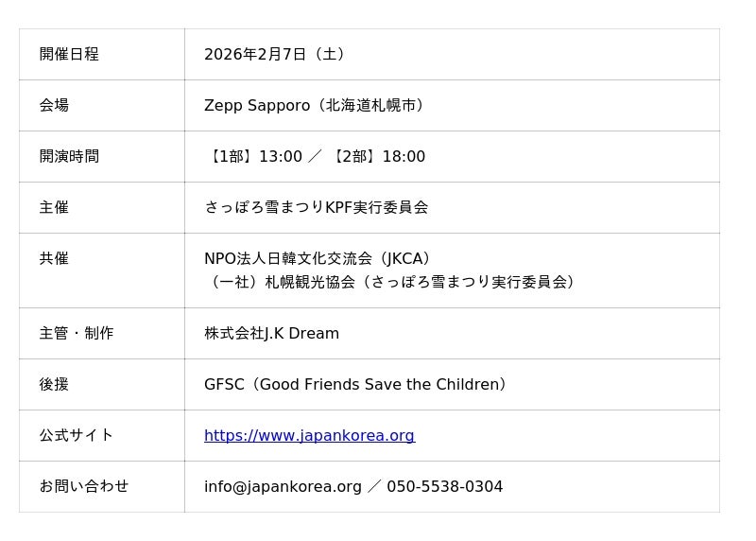Click the 株式会社J.K Dream text
The height and width of the screenshot is (541, 756).
click(x=271, y=334)
